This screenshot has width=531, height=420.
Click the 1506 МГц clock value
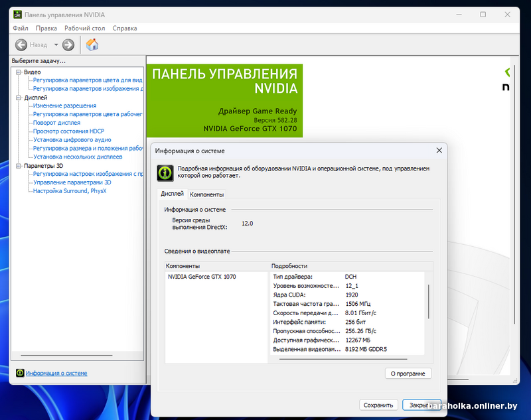[358, 304]
